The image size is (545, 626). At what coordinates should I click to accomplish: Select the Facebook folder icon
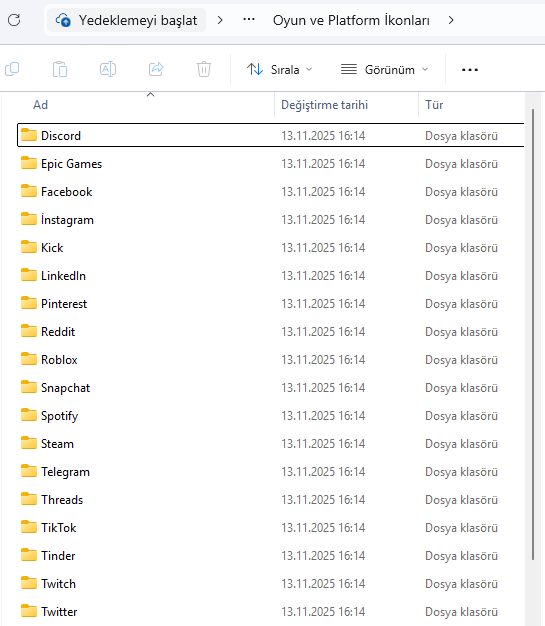pos(29,191)
